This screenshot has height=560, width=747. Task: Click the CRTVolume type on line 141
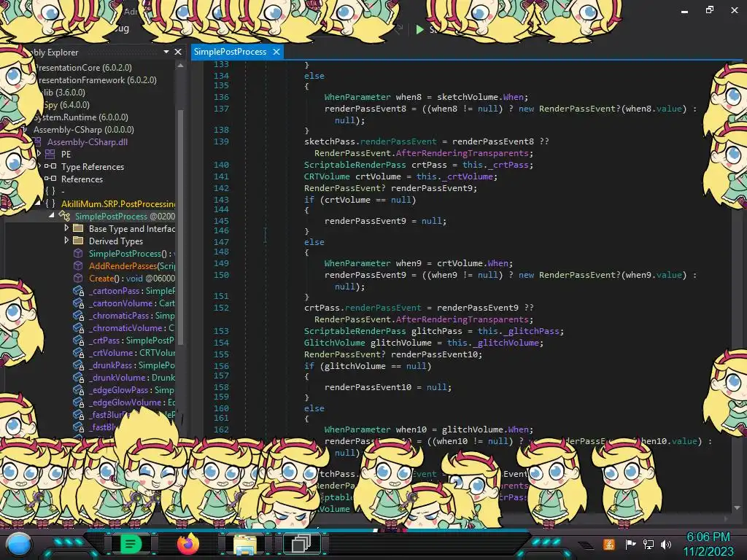point(327,176)
